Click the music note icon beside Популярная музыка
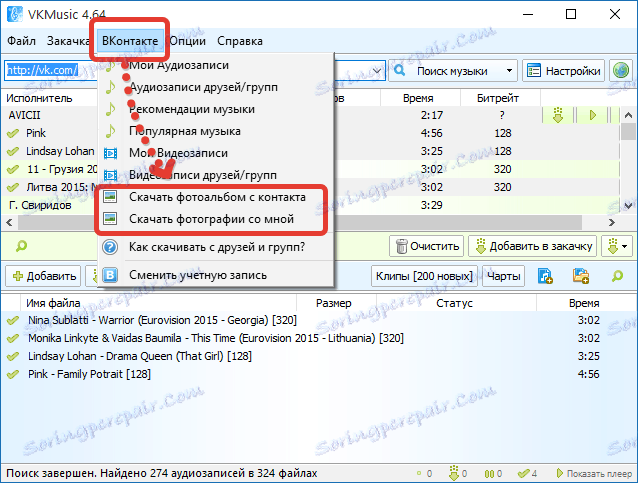 click(x=110, y=131)
